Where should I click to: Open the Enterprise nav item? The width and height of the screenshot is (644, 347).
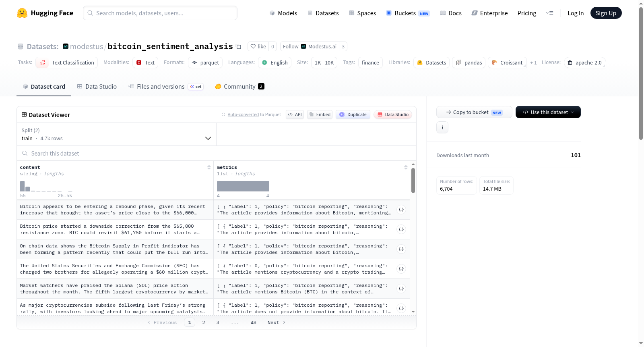click(489, 13)
